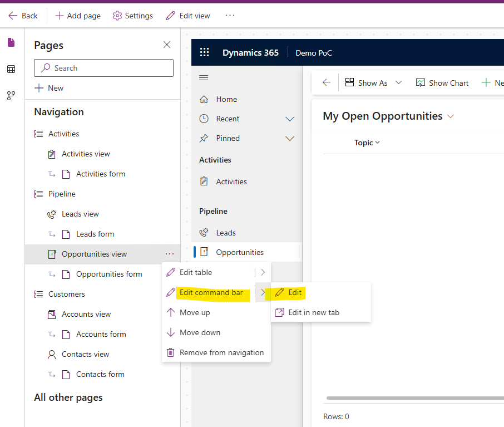Click Add page
Screen dimensions: 504x427
pyautogui.click(x=78, y=16)
